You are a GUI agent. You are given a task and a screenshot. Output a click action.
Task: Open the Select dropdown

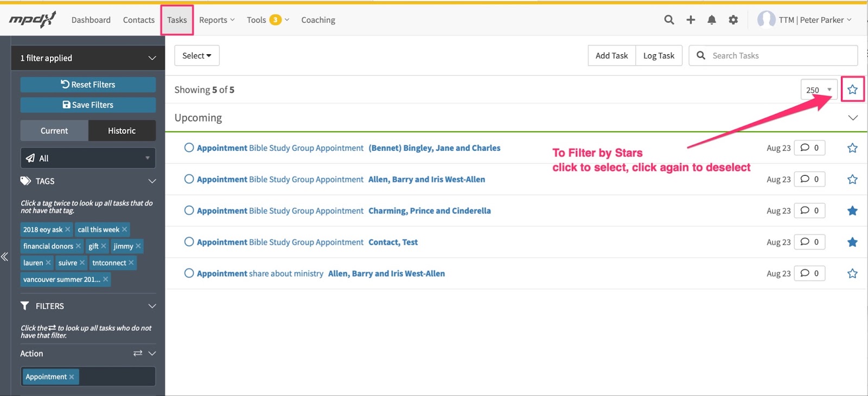(x=197, y=55)
